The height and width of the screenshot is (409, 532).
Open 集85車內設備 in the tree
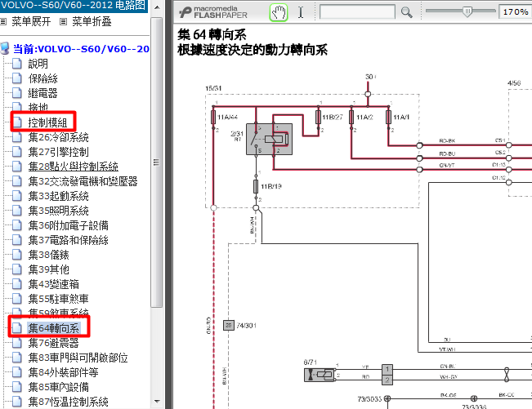coord(58,387)
